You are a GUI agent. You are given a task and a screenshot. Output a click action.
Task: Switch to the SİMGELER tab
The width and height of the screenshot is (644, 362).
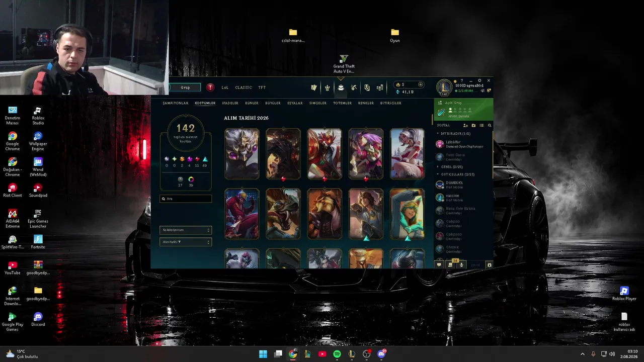[x=318, y=103]
